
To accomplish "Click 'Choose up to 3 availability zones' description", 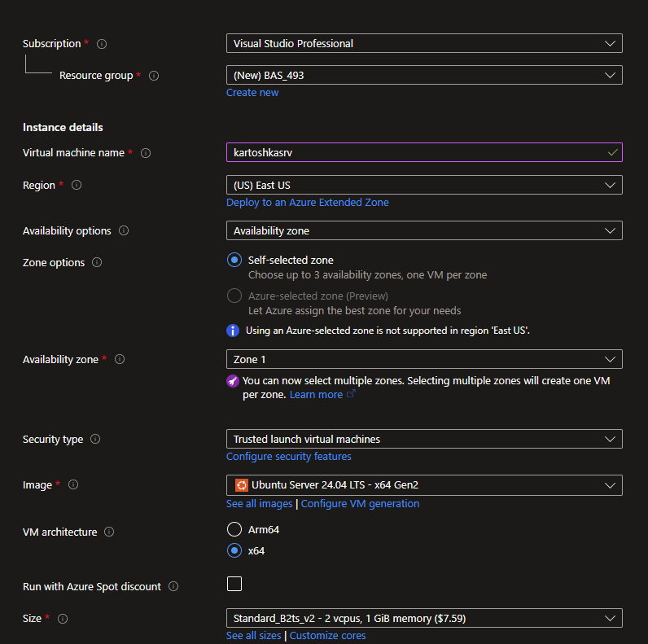I will point(367,275).
